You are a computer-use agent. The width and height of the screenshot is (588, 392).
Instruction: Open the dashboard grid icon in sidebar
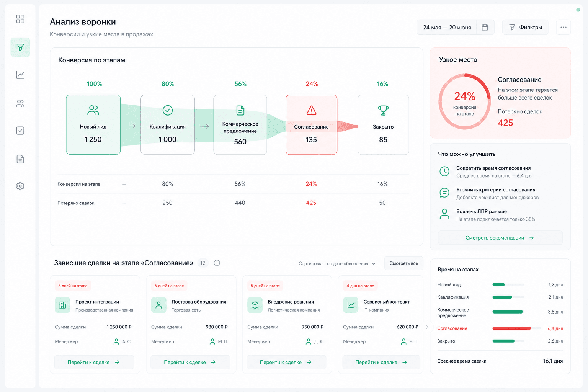[x=20, y=19]
